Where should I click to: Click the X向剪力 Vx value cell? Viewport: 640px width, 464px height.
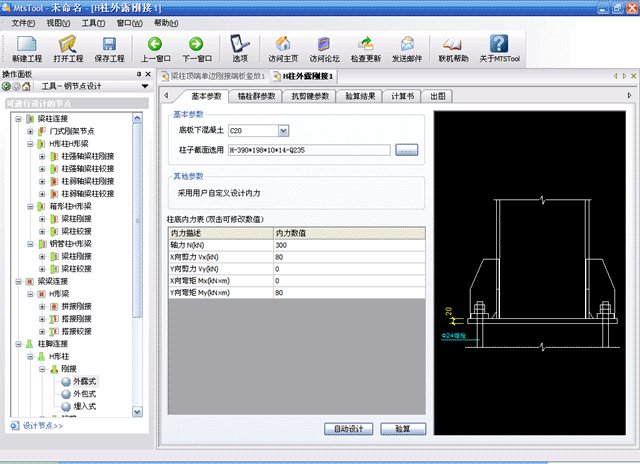349,257
